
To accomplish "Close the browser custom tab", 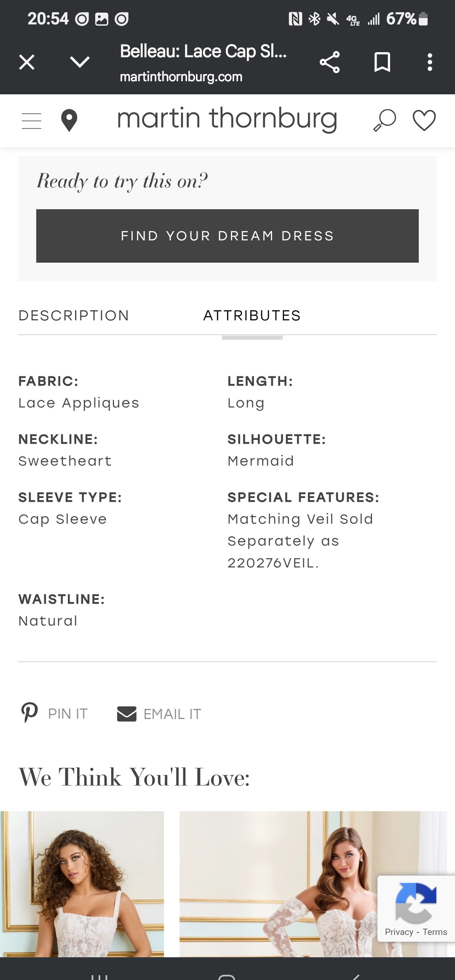I will pyautogui.click(x=27, y=62).
